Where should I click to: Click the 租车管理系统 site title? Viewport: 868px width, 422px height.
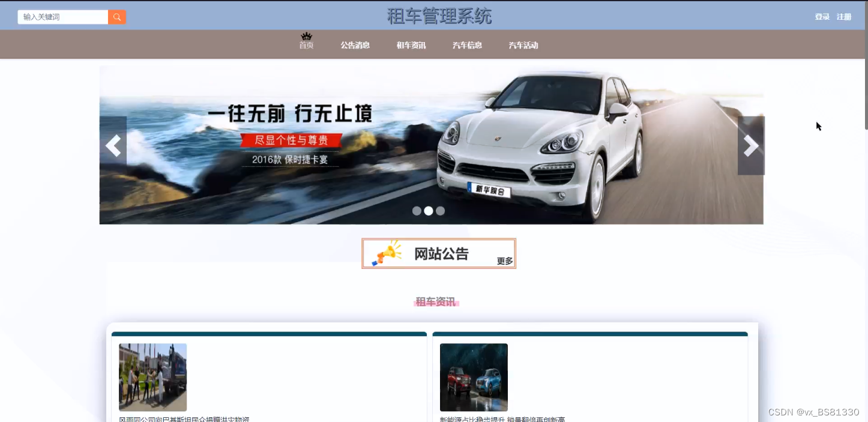point(439,16)
